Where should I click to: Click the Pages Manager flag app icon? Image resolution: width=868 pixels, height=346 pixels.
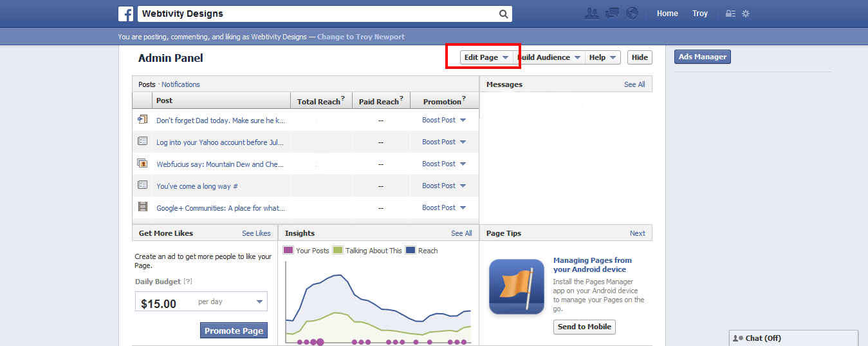click(x=517, y=287)
